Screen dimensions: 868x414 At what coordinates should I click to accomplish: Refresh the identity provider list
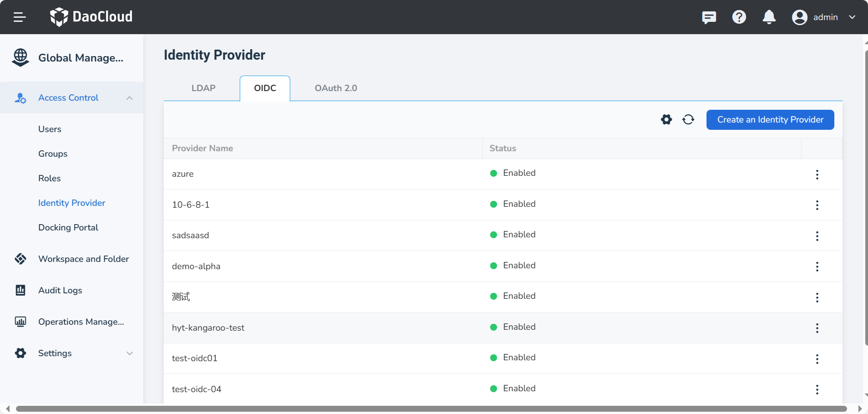(x=688, y=120)
